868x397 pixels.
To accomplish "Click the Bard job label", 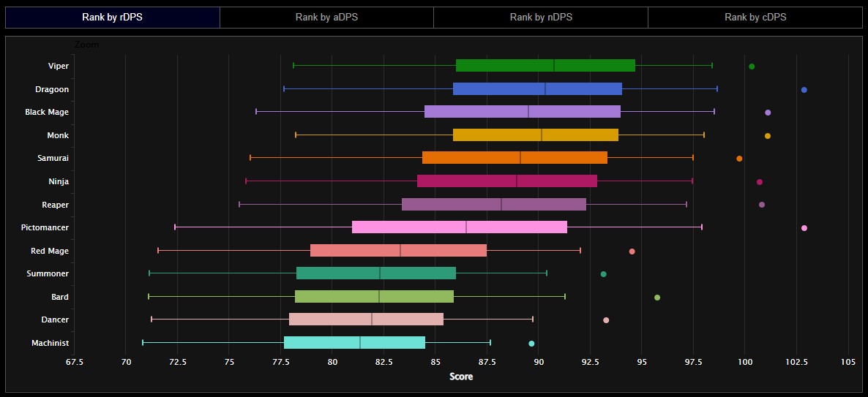I will pyautogui.click(x=60, y=297).
